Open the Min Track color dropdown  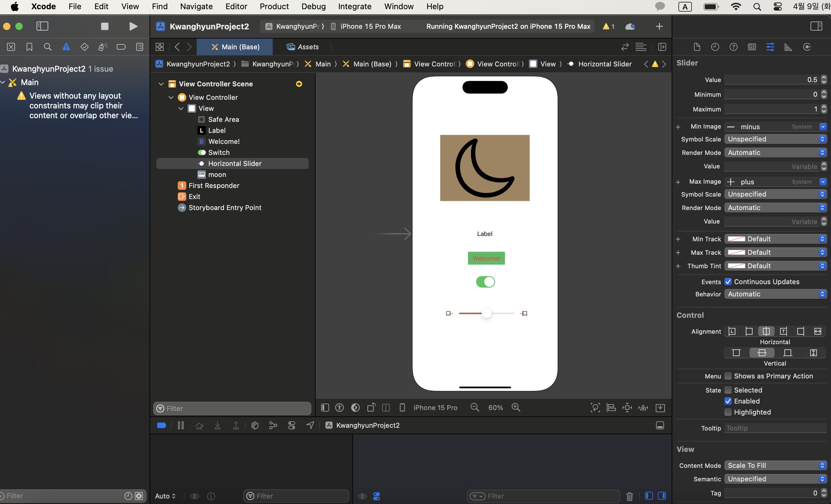coord(775,239)
